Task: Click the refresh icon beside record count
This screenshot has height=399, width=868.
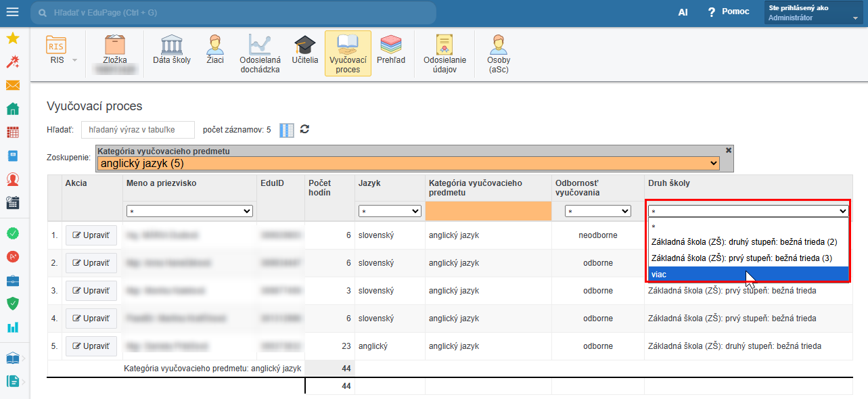Action: click(x=304, y=129)
